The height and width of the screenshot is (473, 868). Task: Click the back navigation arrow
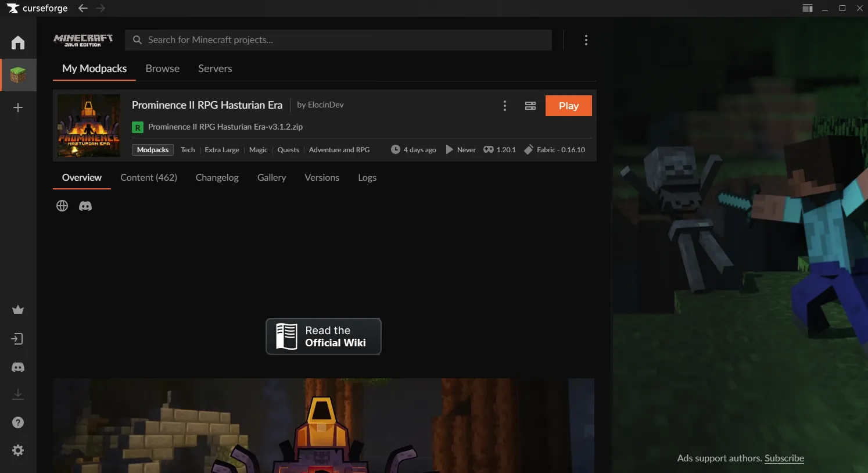point(82,8)
